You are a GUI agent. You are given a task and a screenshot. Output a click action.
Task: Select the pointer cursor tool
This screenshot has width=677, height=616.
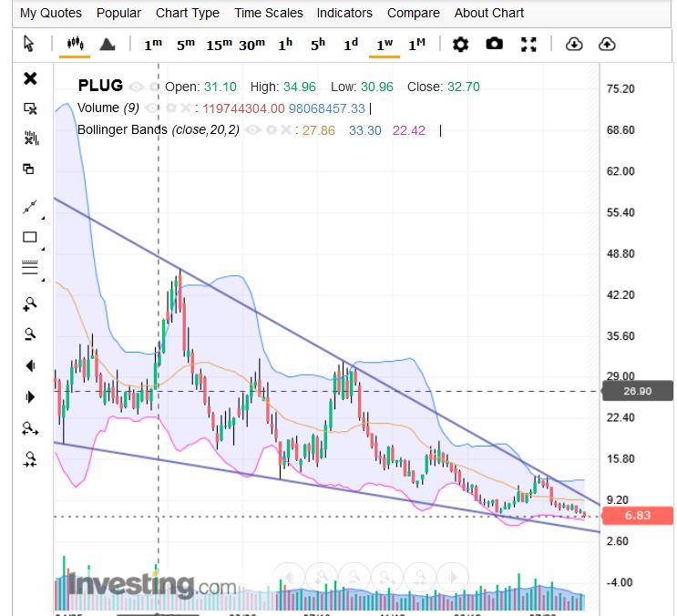click(x=28, y=44)
